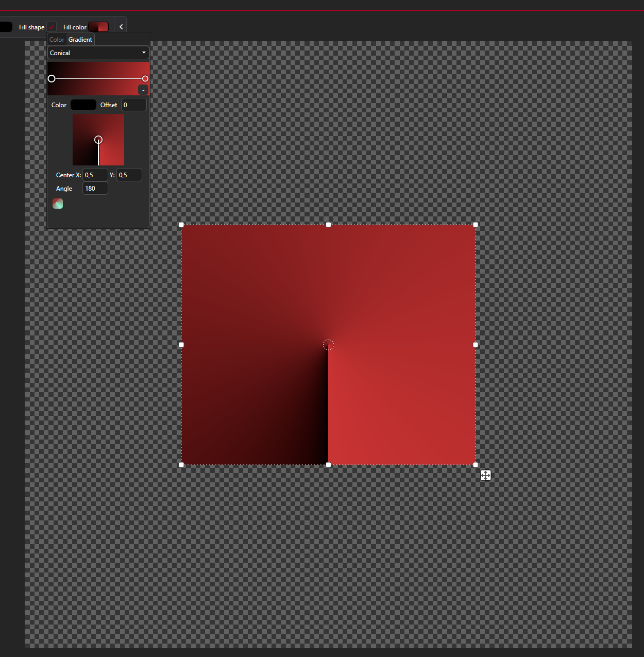The image size is (644, 657).
Task: Switch to the Gradient tab
Action: [80, 40]
